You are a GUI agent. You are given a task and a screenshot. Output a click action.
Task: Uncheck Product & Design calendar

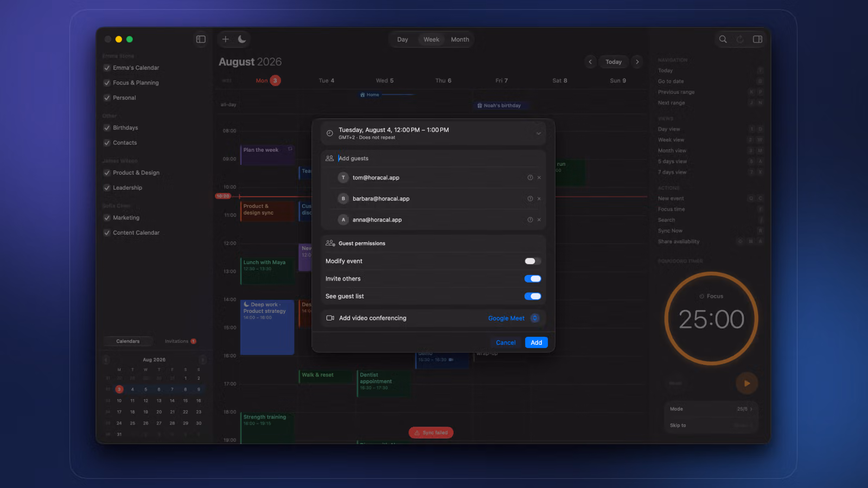107,173
